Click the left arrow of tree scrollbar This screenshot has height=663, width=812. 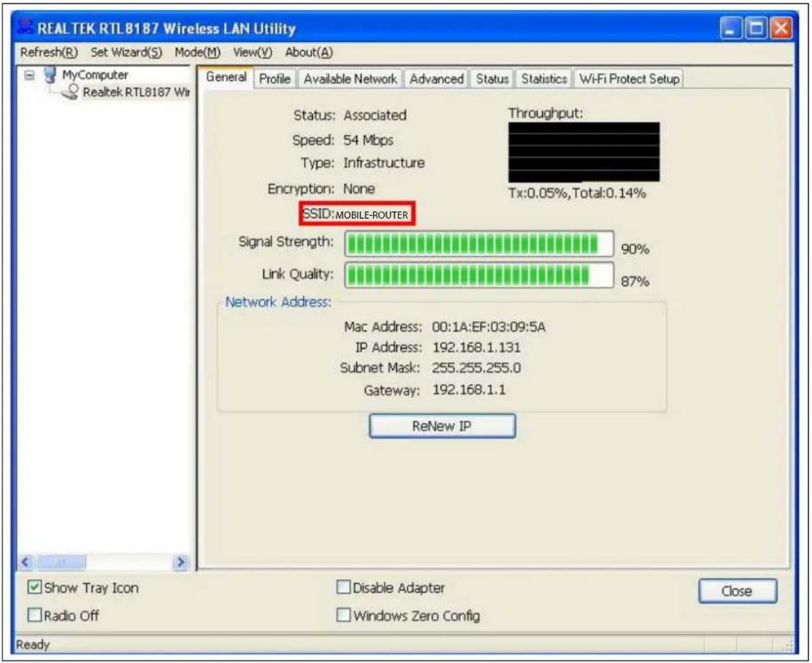[27, 562]
